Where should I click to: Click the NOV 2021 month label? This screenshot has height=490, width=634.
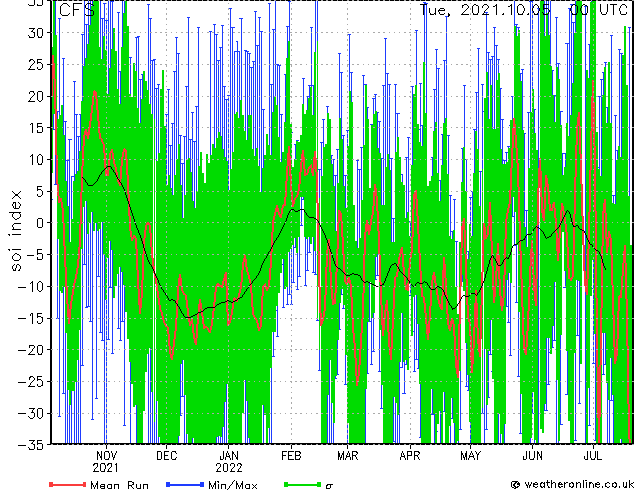[106, 462]
